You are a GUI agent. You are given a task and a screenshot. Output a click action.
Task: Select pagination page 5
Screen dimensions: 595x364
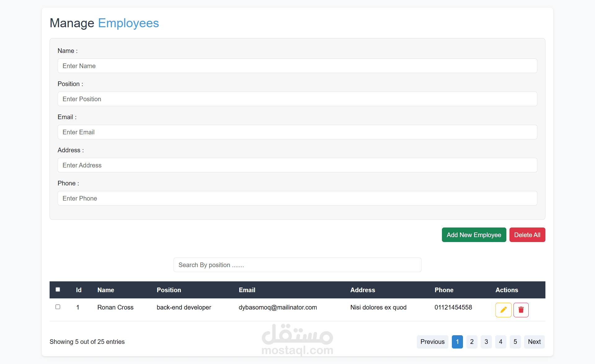tap(515, 342)
